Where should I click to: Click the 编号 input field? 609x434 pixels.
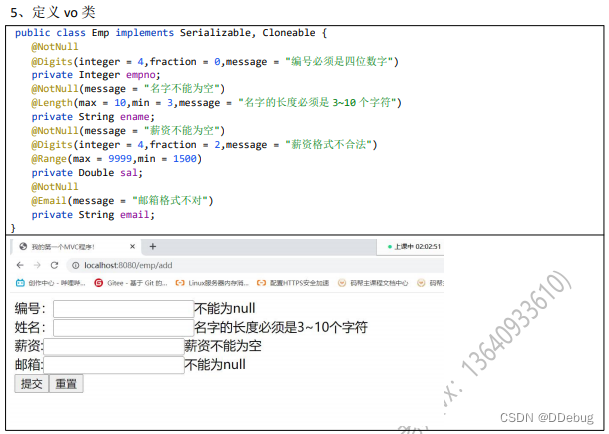point(124,309)
